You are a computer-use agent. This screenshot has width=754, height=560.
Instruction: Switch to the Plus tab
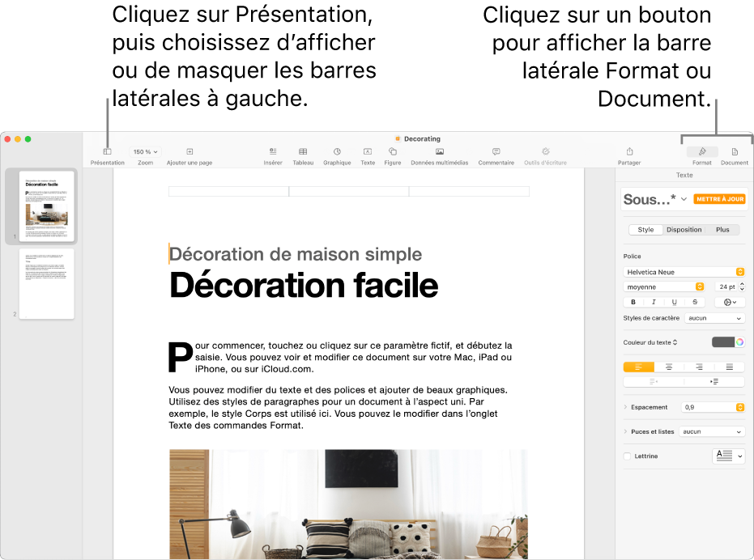click(722, 230)
